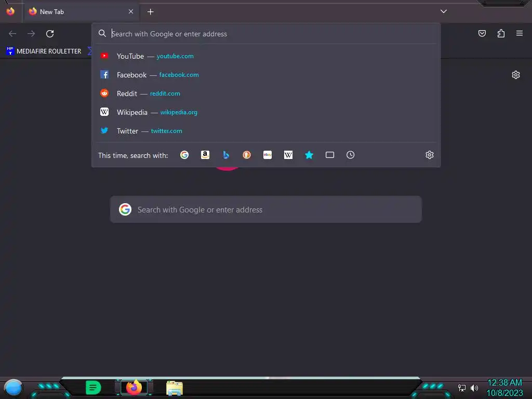Open the Start orb on taskbar
The image size is (532, 399).
[x=13, y=388]
